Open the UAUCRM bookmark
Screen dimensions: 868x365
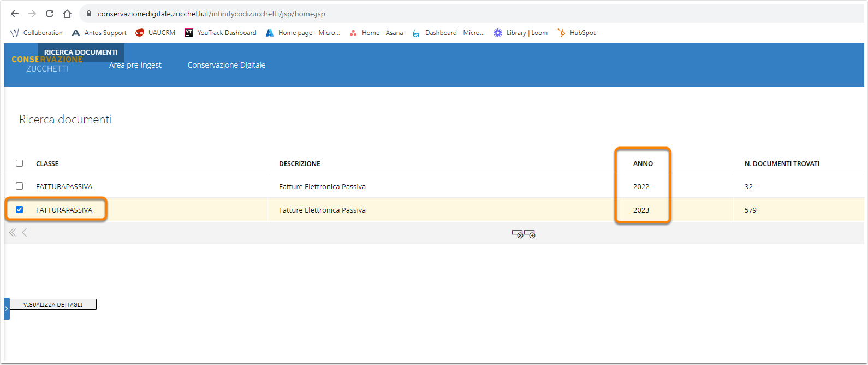(156, 33)
